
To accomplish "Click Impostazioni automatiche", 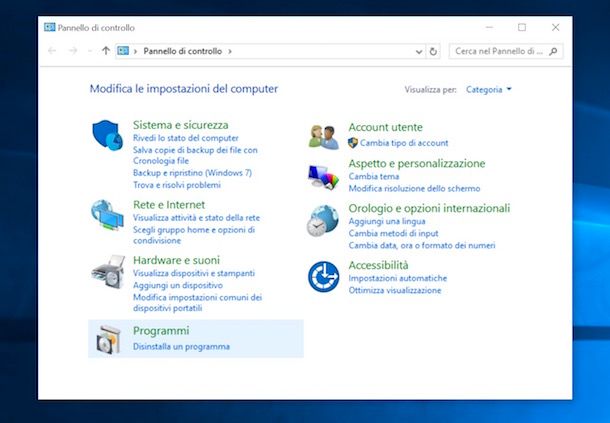I will coord(398,278).
